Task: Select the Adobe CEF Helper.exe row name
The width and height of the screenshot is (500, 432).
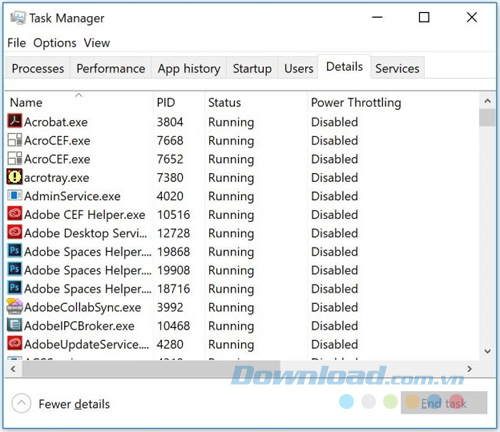Action: point(85,215)
